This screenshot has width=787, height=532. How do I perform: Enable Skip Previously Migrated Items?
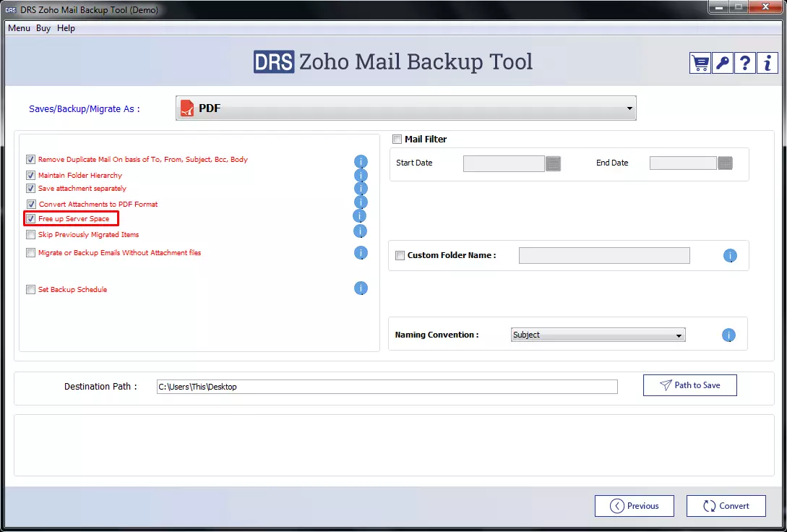[30, 234]
